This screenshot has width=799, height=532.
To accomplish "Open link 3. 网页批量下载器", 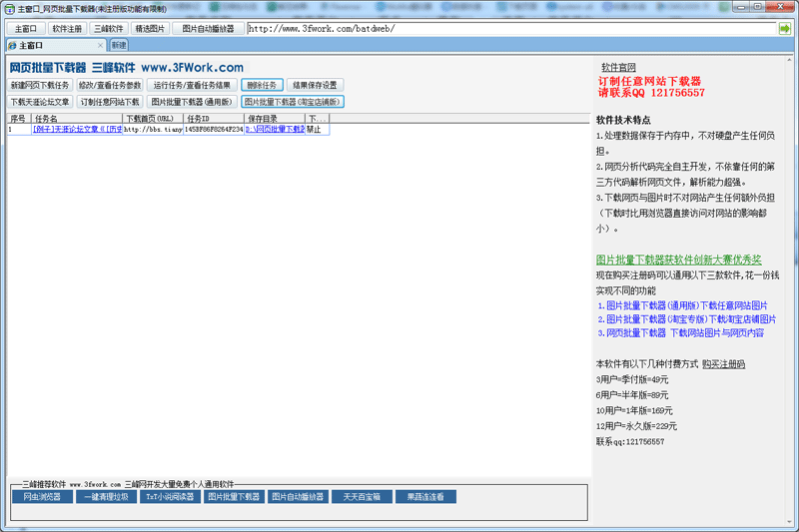I will (x=681, y=333).
